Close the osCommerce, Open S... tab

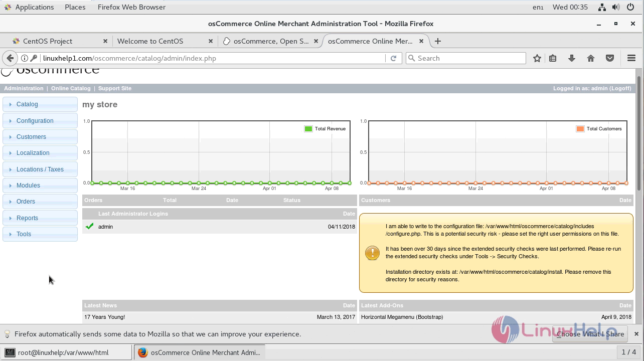pyautogui.click(x=316, y=41)
